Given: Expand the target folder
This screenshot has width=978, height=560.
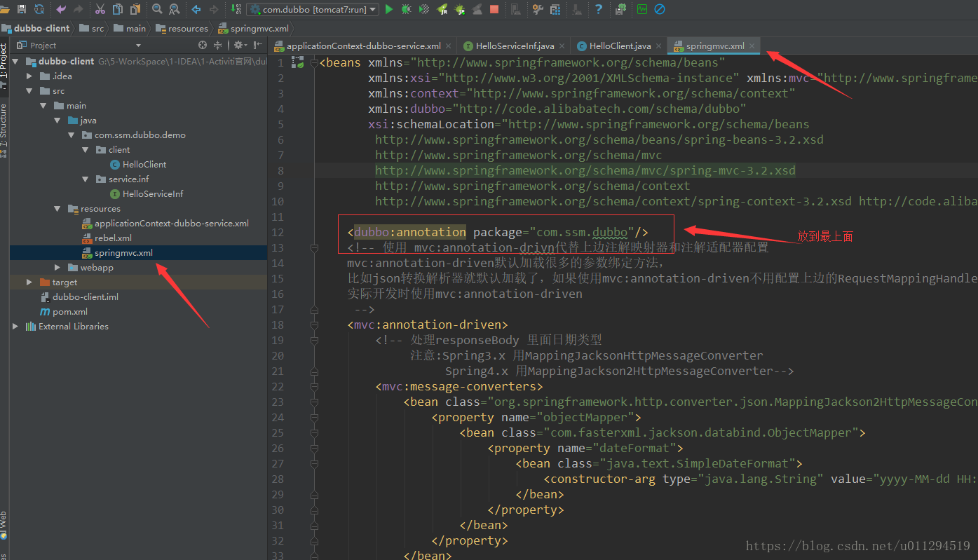Looking at the screenshot, I should [29, 282].
